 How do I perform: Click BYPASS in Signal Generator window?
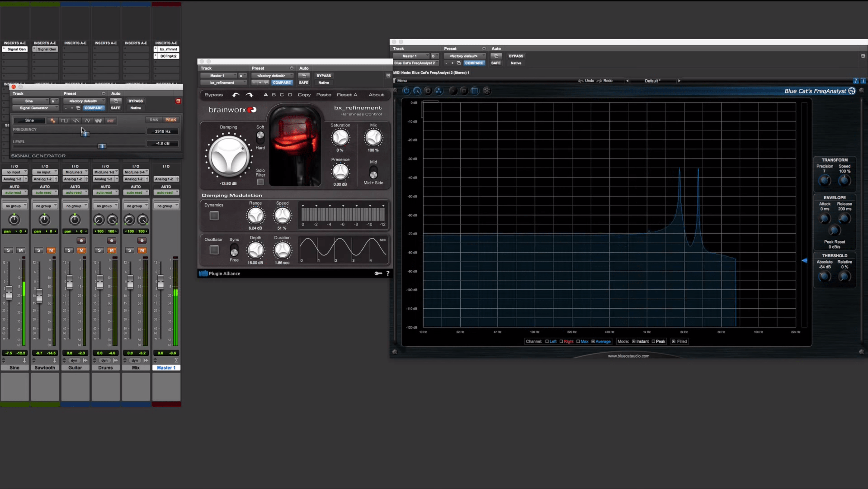(135, 101)
